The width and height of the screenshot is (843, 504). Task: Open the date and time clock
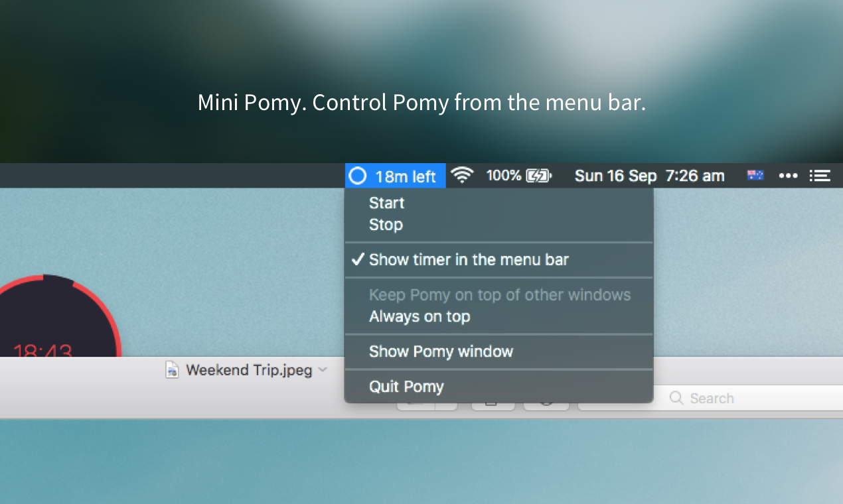649,176
